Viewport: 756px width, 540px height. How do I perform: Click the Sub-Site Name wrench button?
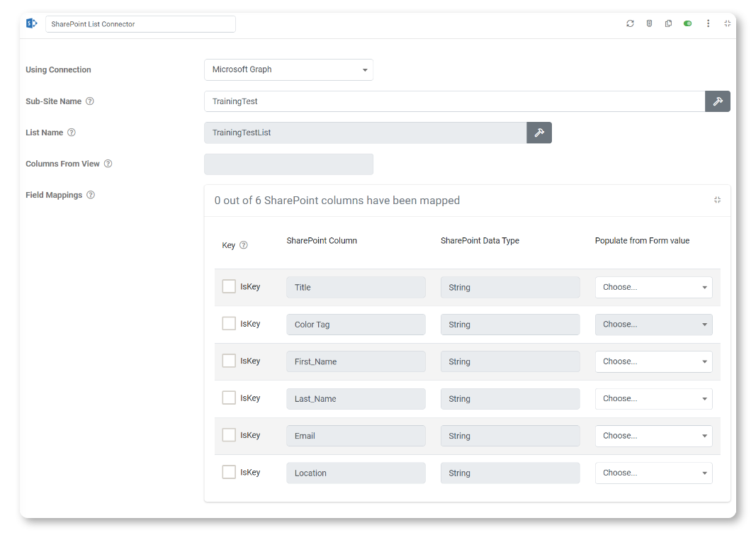[718, 101]
